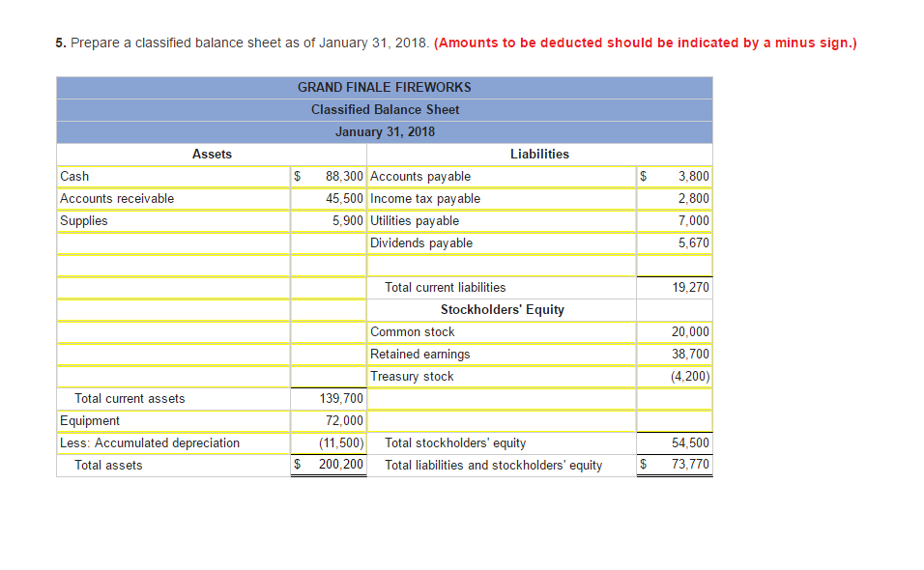This screenshot has height=570, width=924.
Task: Click the Total assets value 200,200
Action: 340,465
